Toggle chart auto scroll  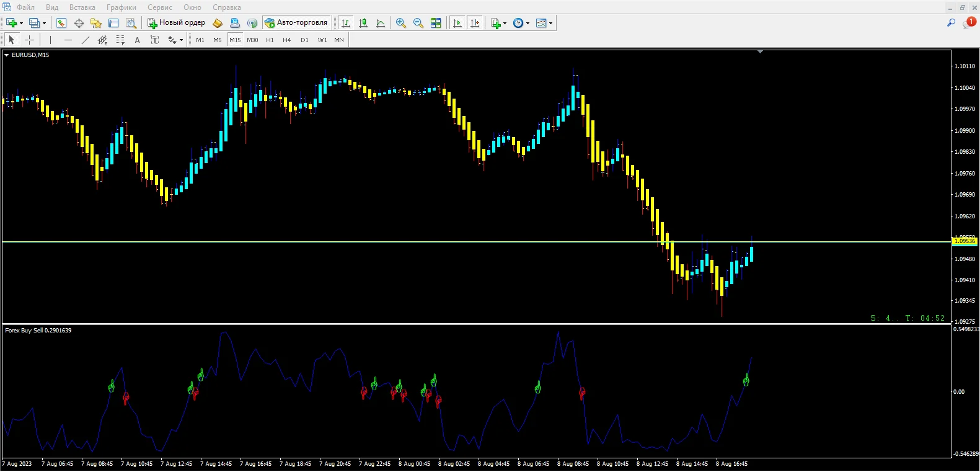[x=457, y=23]
